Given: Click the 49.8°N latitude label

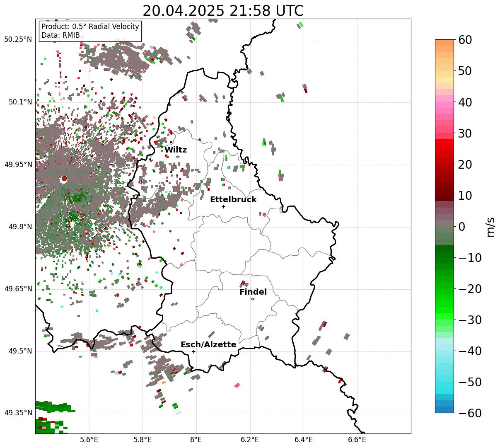Looking at the screenshot, I should click(20, 227).
